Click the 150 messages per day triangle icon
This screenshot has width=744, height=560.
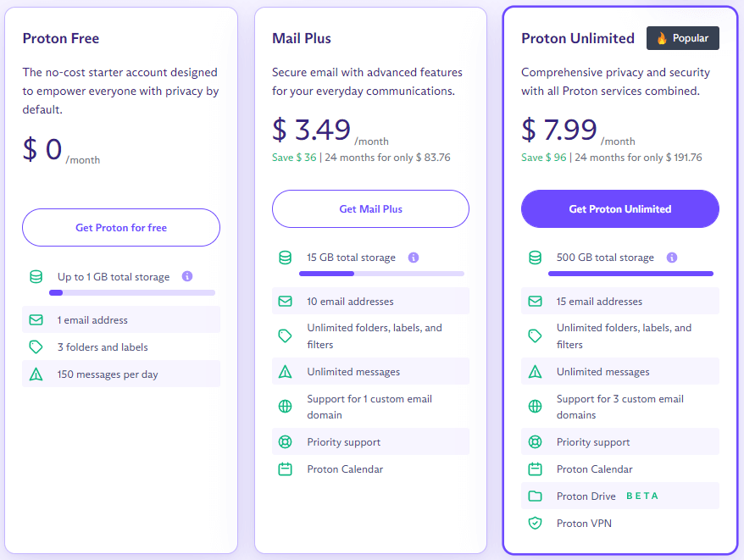36,374
